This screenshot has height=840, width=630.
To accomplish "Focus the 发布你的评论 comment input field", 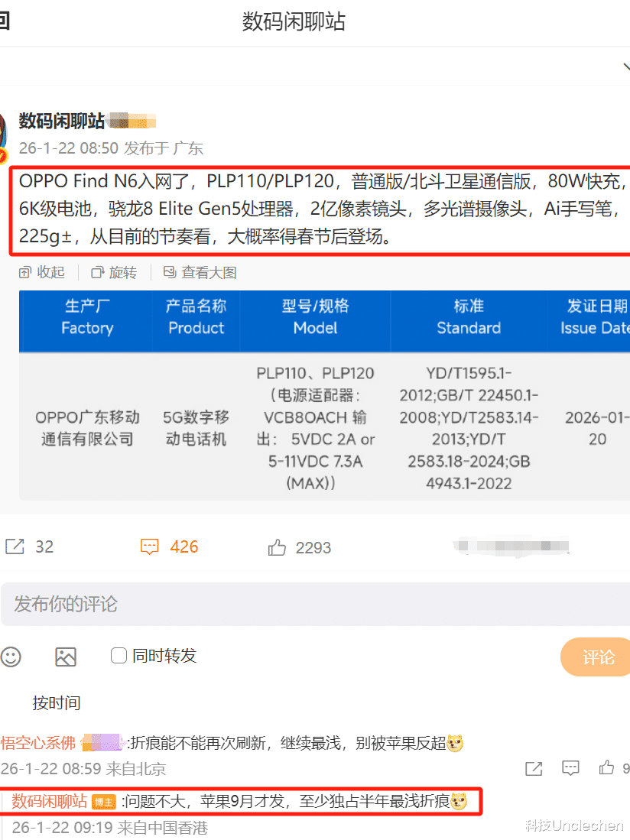I will tap(315, 605).
